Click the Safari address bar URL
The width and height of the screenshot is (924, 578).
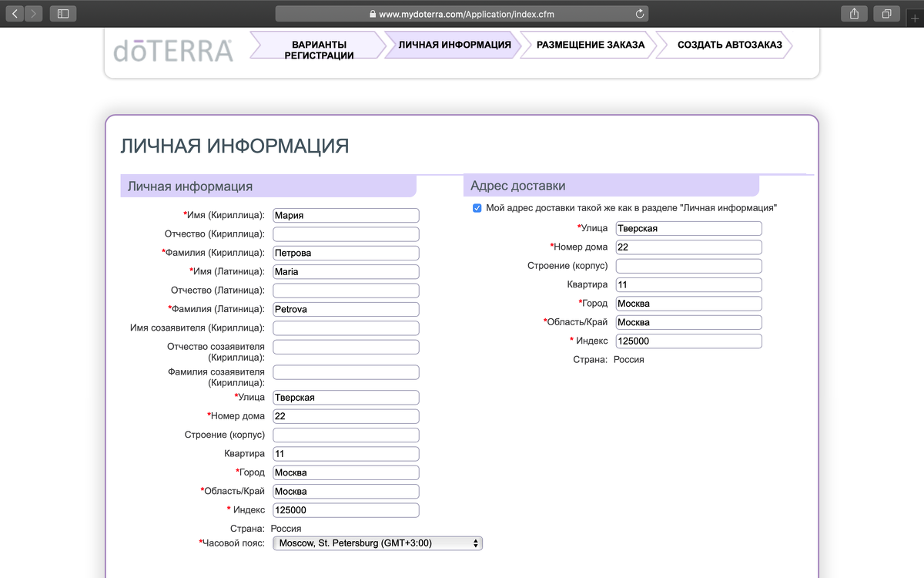point(467,14)
